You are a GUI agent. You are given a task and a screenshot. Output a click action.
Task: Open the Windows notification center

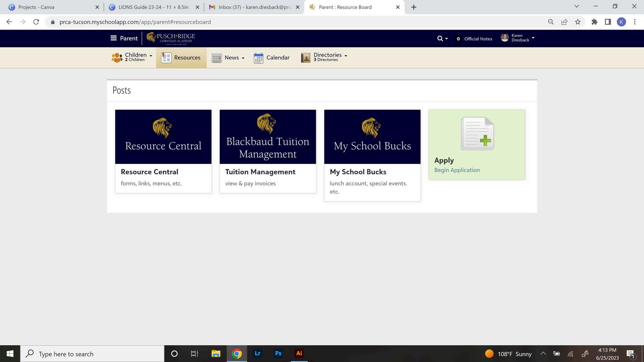(x=631, y=354)
